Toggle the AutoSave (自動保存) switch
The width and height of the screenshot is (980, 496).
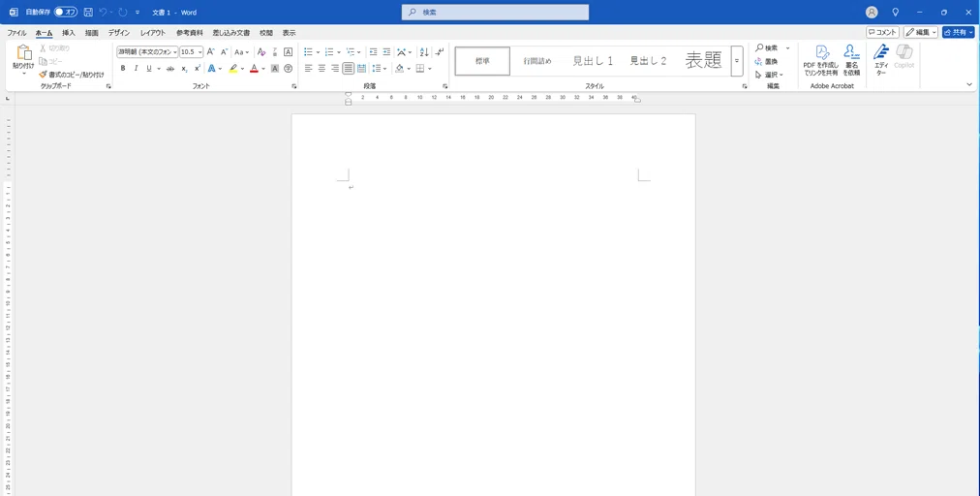66,12
